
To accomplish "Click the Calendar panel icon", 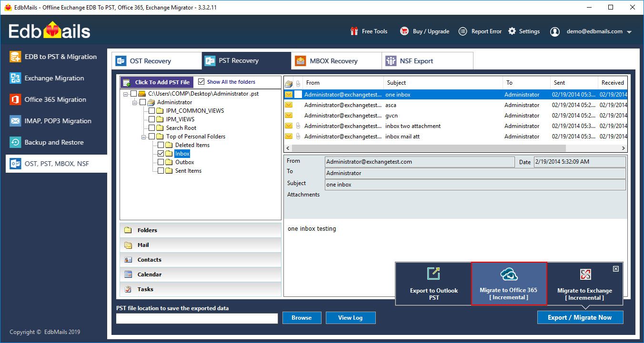I will [128, 274].
